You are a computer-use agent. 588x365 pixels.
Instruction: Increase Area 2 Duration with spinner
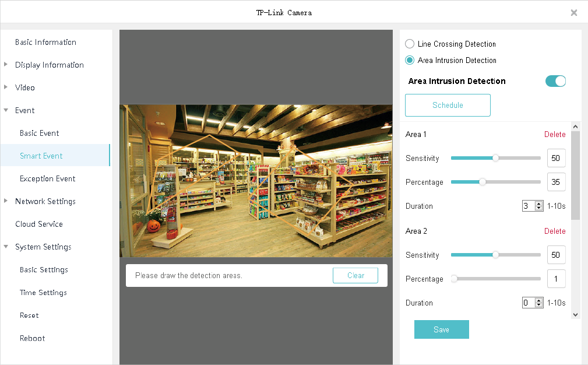(539, 300)
